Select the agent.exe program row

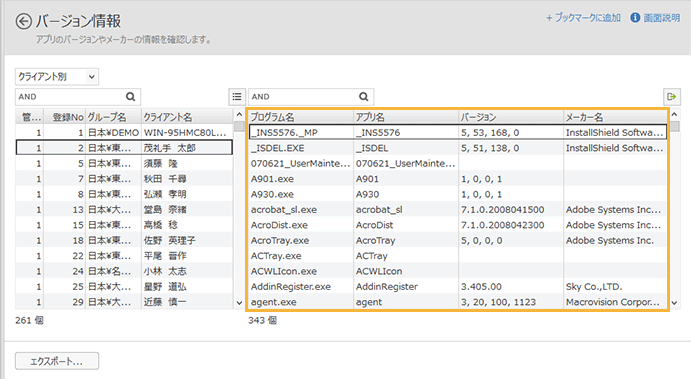(x=457, y=302)
